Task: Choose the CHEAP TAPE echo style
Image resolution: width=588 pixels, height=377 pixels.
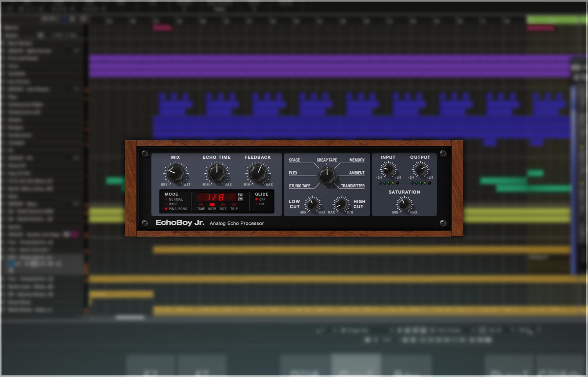Action: [x=326, y=160]
